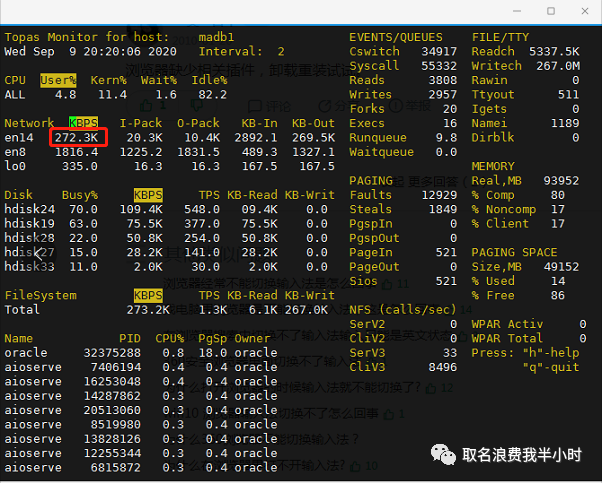Select the Readch value 5337.5K
The height and width of the screenshot is (483, 602).
pyautogui.click(x=554, y=51)
